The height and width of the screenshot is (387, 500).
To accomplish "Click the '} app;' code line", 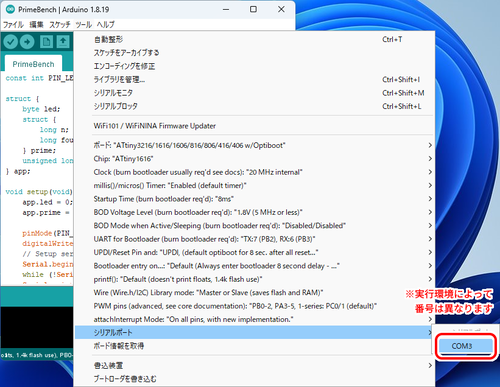I will pos(18,171).
